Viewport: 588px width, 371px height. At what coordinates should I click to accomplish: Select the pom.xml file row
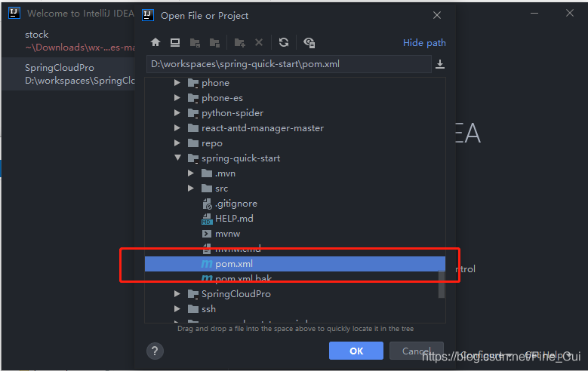pos(295,264)
